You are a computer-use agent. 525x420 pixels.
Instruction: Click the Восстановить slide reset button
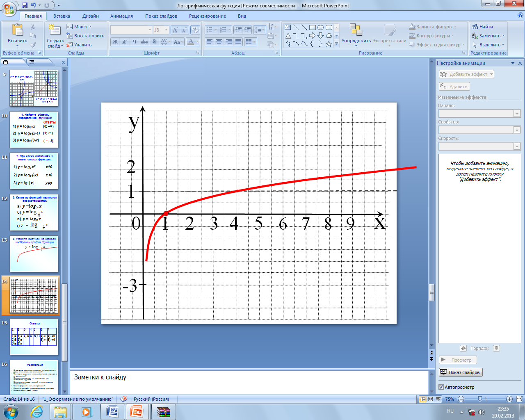point(85,36)
